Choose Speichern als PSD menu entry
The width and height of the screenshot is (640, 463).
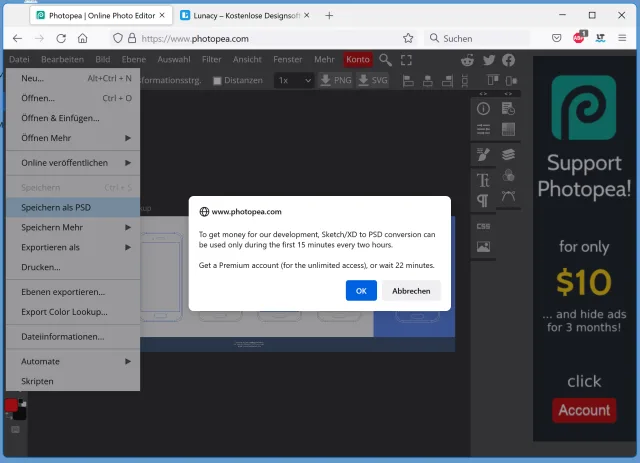click(x=56, y=207)
